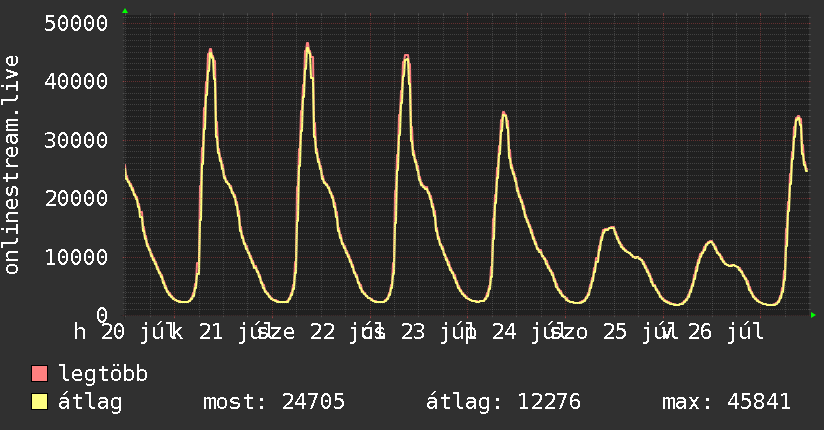Click the max: 45841 statistic
Viewport: 824px width, 430px height.
[726, 402]
